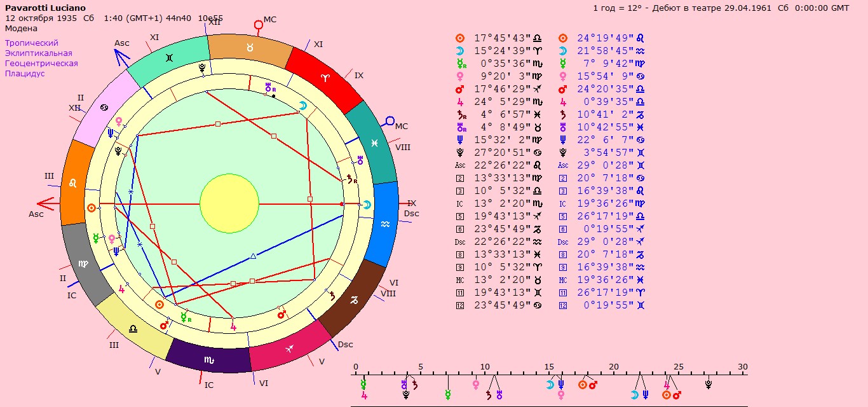Click the yellow circle at the chart center
The height and width of the screenshot is (407, 868).
229,203
